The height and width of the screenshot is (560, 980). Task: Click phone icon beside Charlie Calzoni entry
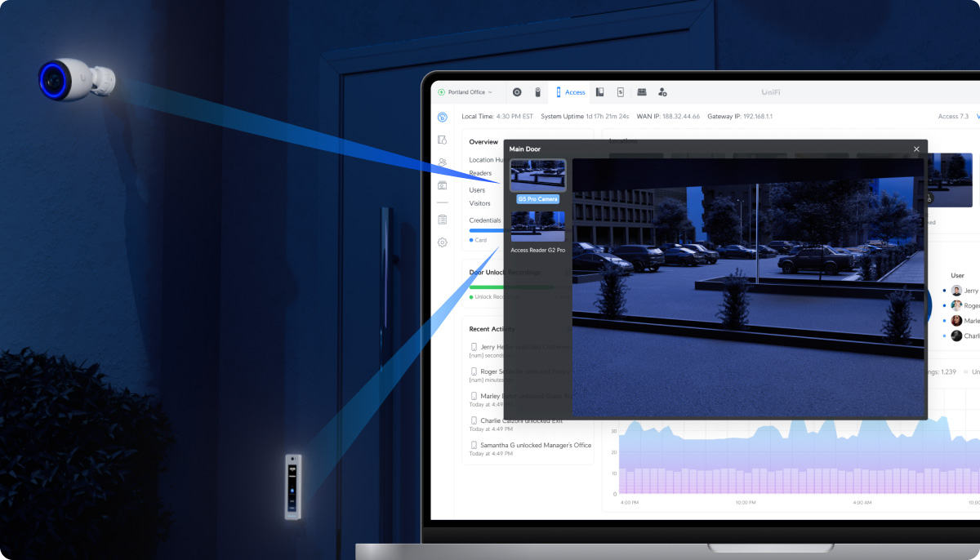[474, 420]
